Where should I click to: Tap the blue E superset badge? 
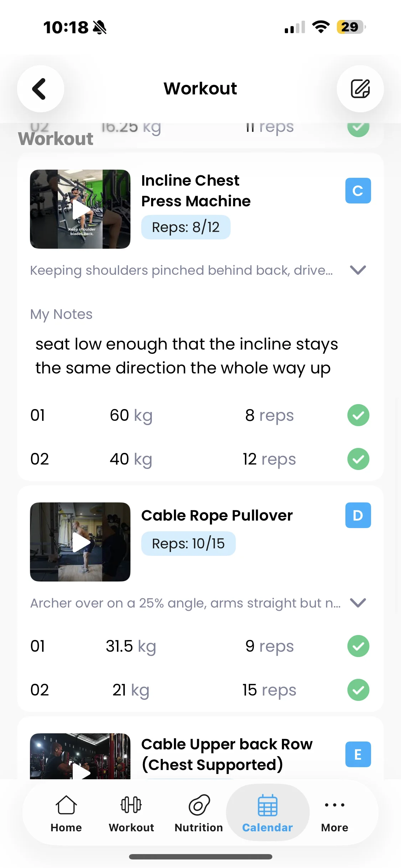[x=358, y=754]
